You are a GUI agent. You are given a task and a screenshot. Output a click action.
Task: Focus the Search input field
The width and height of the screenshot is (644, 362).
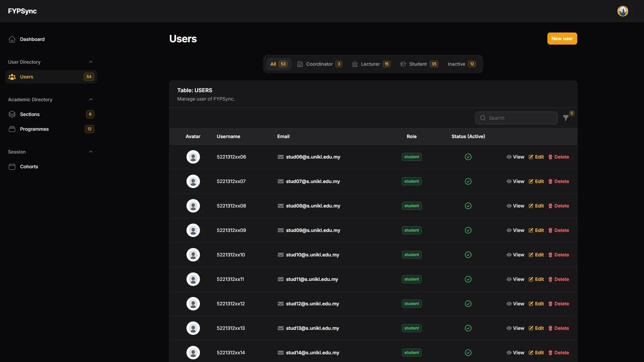click(x=520, y=118)
